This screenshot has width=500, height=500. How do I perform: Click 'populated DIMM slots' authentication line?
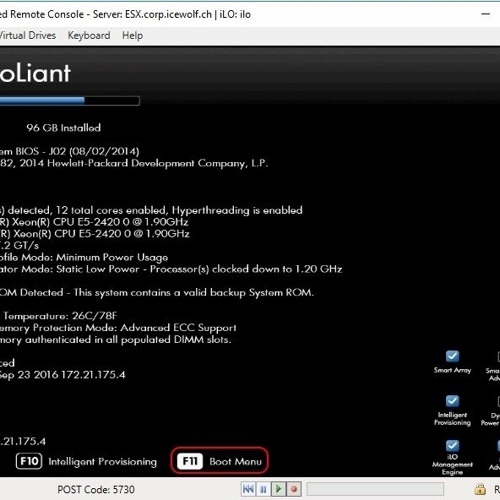coord(116,340)
